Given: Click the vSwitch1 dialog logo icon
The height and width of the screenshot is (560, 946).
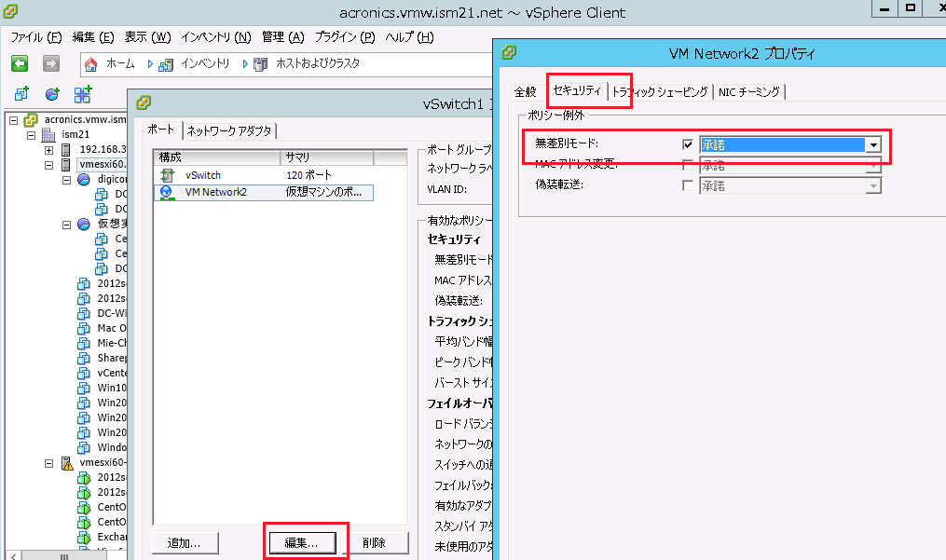Looking at the screenshot, I should [x=144, y=102].
